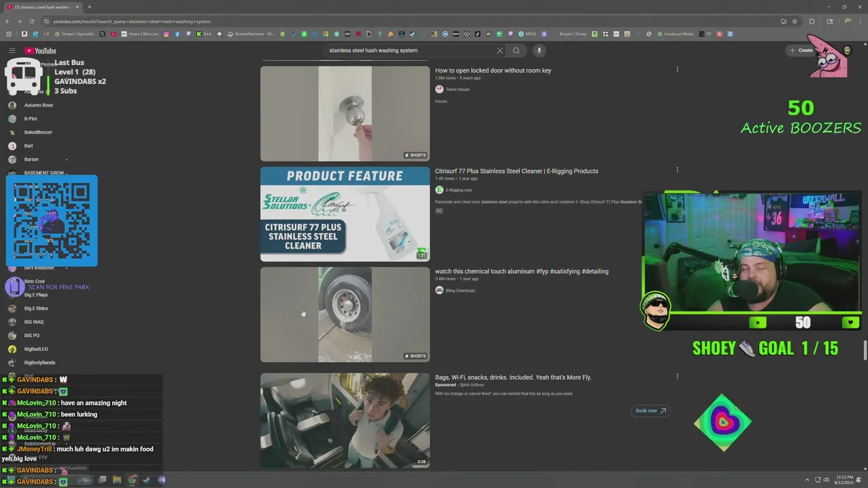This screenshot has width=868, height=488.
Task: Open 'Bags, Wi-Fi, snacks, drinks' ad title
Action: (x=513, y=377)
